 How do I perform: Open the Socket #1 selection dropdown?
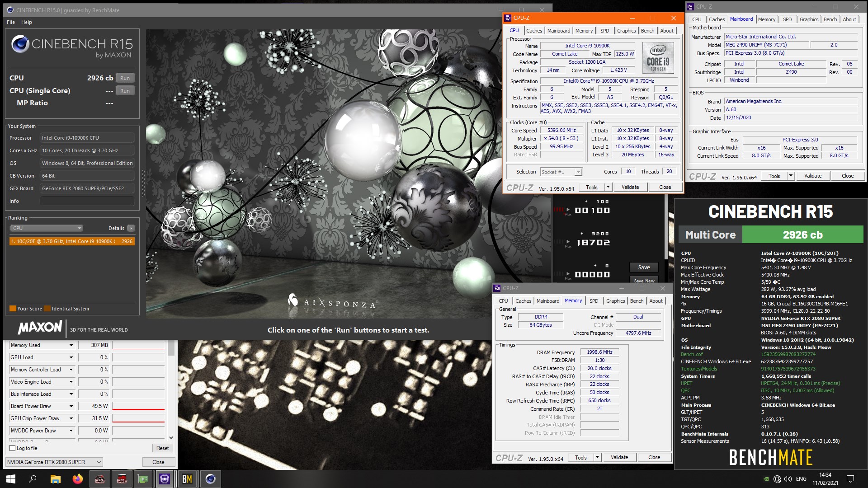[x=561, y=172]
